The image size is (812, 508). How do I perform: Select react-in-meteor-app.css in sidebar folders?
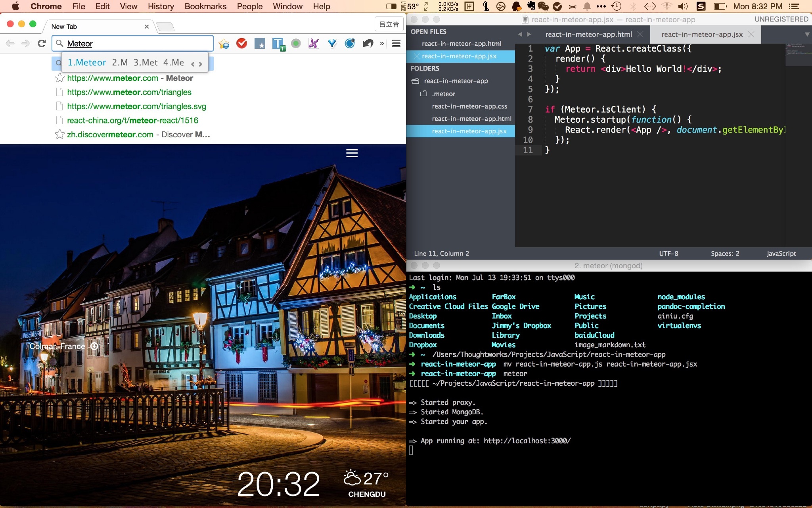[x=469, y=106]
